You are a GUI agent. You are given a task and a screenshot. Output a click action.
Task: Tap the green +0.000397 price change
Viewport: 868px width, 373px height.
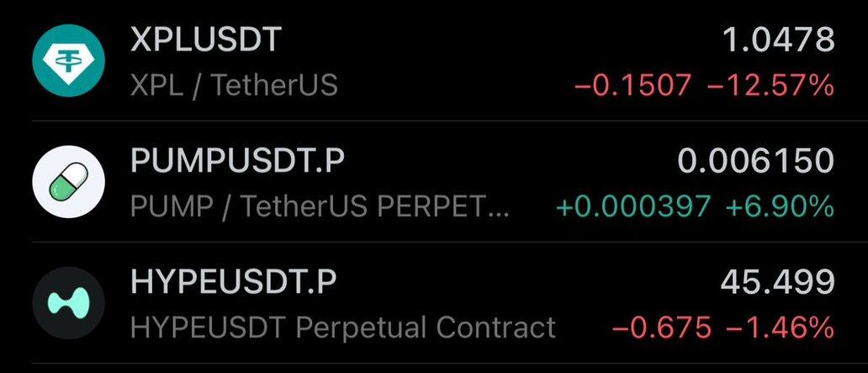pyautogui.click(x=632, y=205)
